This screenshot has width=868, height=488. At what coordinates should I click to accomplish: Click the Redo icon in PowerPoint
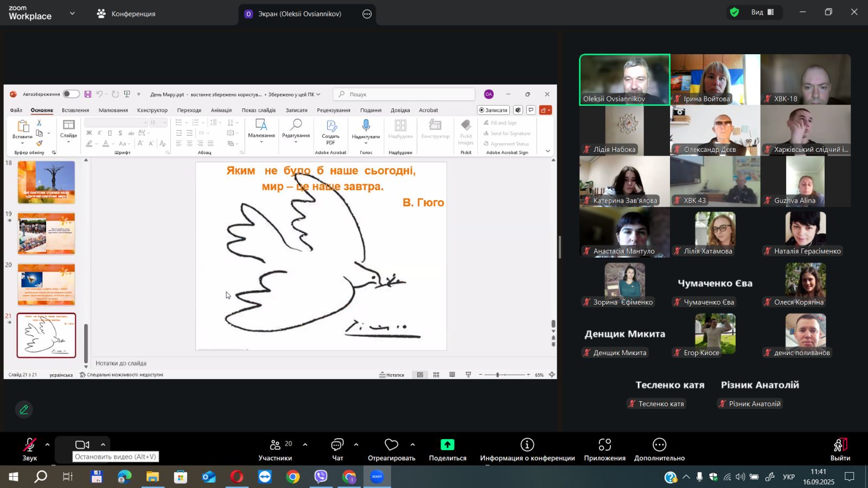coord(115,94)
